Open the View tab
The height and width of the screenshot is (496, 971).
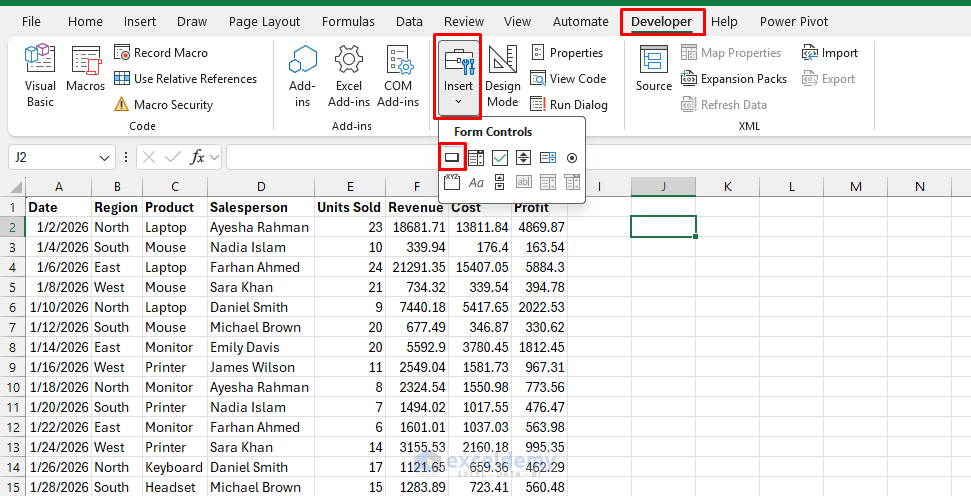pos(517,22)
